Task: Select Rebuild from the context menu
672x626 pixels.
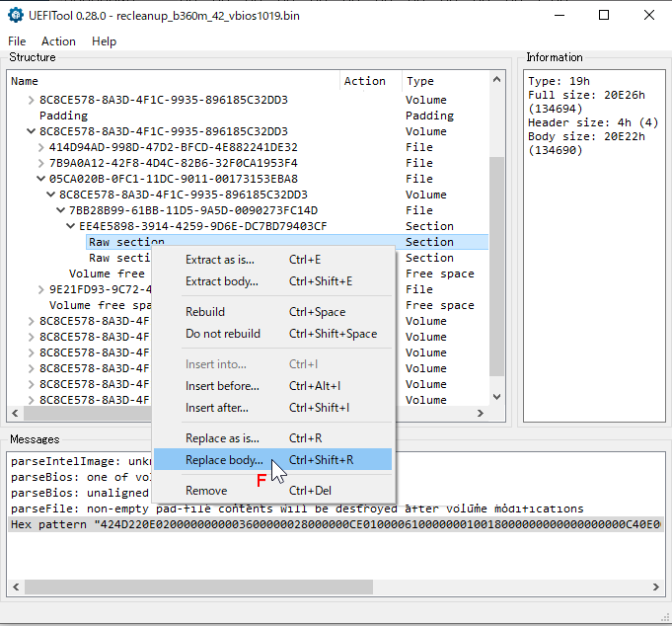Action: (x=205, y=312)
